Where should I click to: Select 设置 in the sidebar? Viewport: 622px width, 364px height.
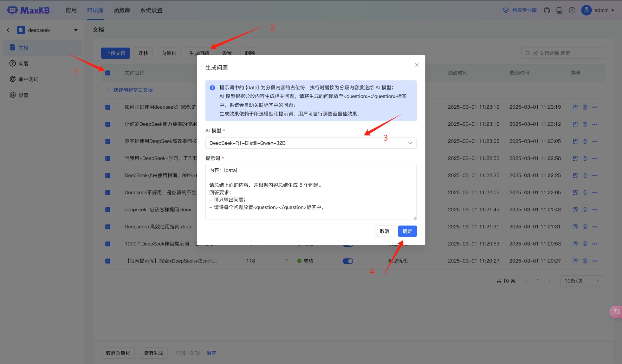pos(42,95)
